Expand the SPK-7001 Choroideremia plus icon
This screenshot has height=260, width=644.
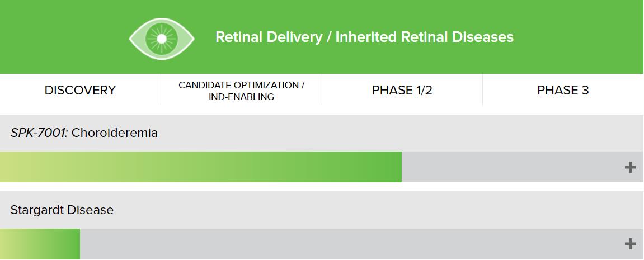[x=630, y=167]
